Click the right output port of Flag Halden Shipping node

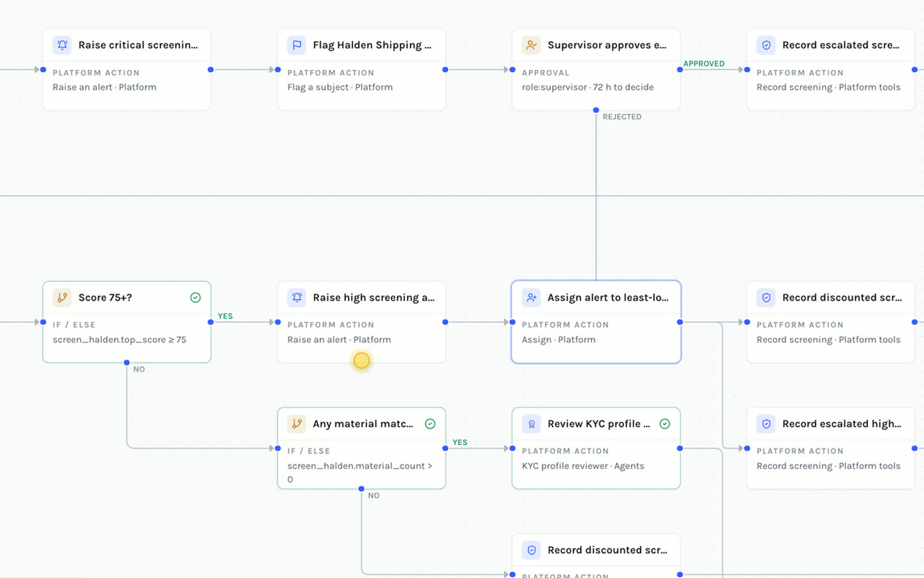click(445, 70)
